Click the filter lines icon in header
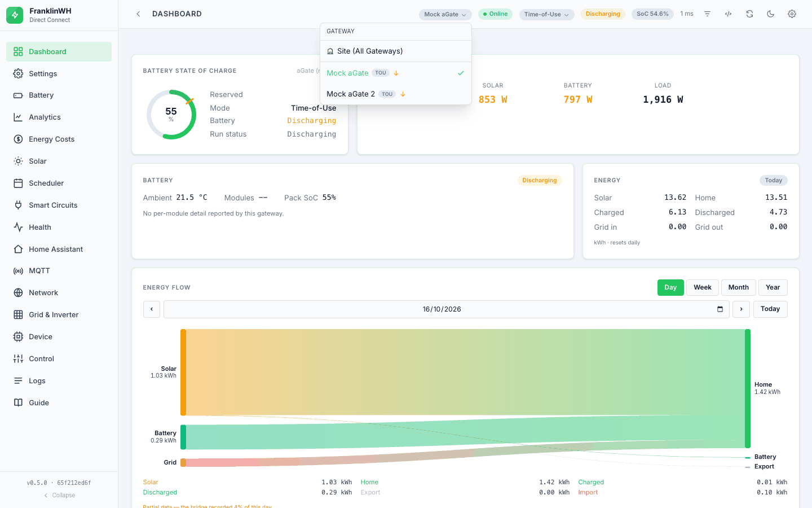 (707, 14)
